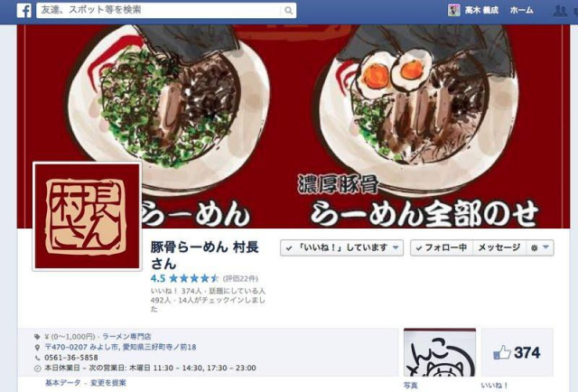Click the Facebook logo icon
The height and width of the screenshot is (392, 578).
pyautogui.click(x=24, y=10)
